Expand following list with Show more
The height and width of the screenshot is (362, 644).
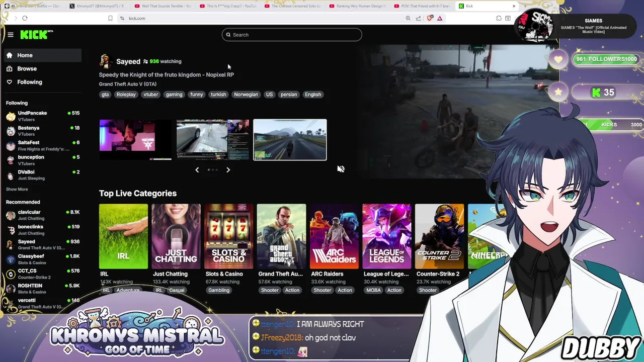click(x=17, y=189)
